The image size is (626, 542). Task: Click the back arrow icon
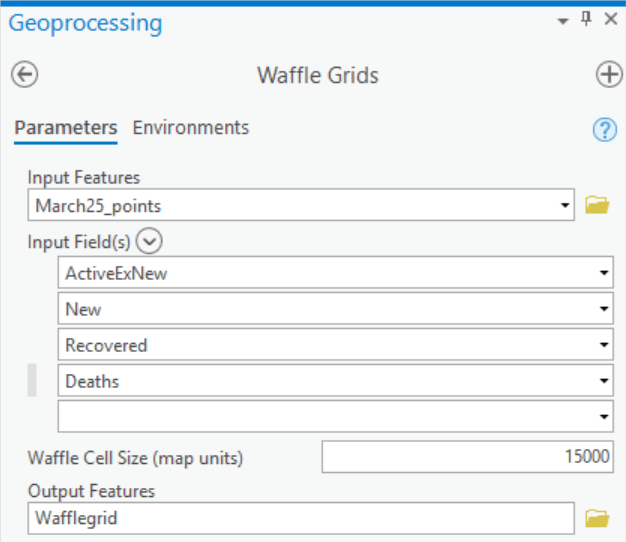24,74
